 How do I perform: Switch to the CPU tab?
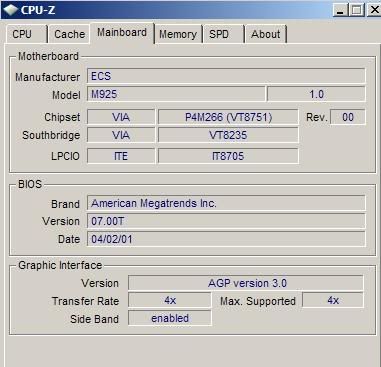27,34
